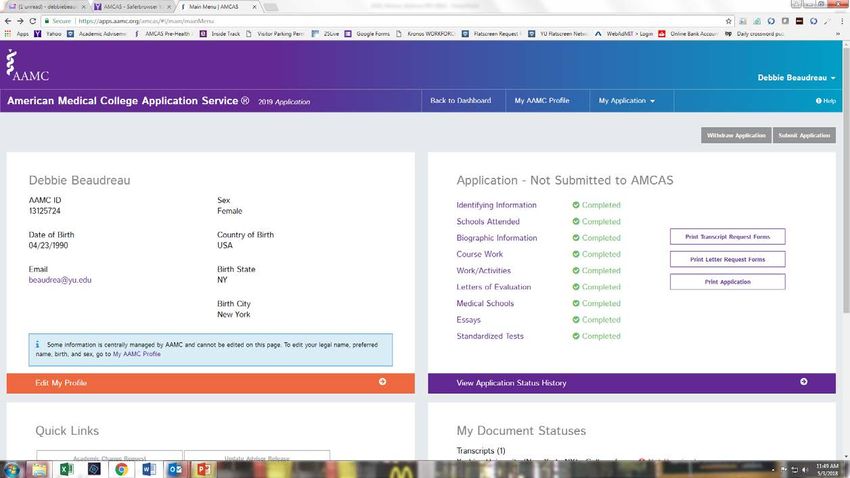The width and height of the screenshot is (850, 478).
Task: Open the Yahoo bookmark
Action: 47,34
